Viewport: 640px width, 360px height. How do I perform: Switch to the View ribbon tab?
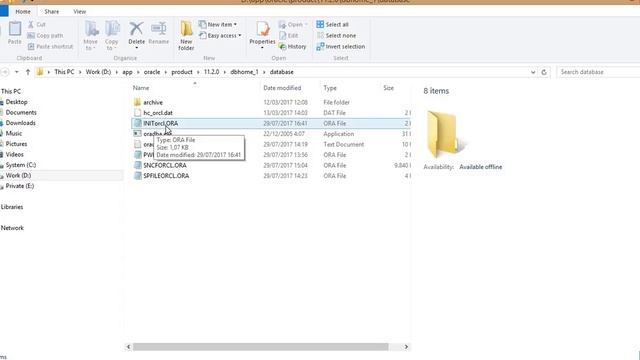coord(80,11)
